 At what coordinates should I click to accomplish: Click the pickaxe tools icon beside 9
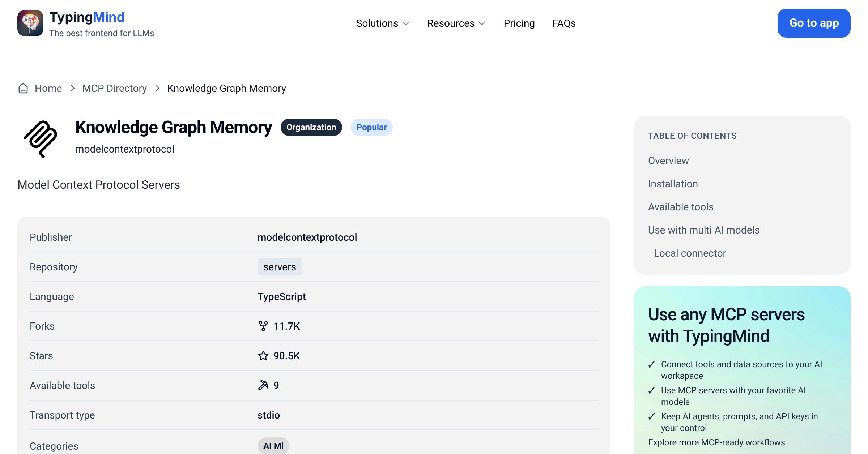pyautogui.click(x=263, y=385)
